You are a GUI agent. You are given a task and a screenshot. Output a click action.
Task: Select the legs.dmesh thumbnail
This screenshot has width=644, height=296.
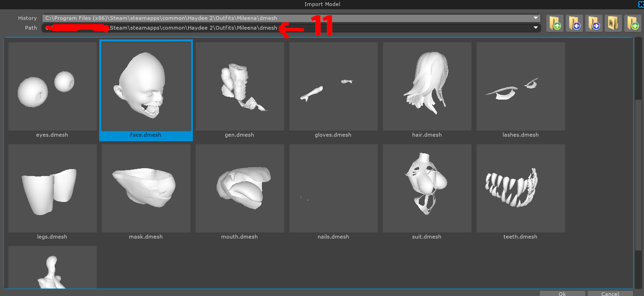coord(52,189)
